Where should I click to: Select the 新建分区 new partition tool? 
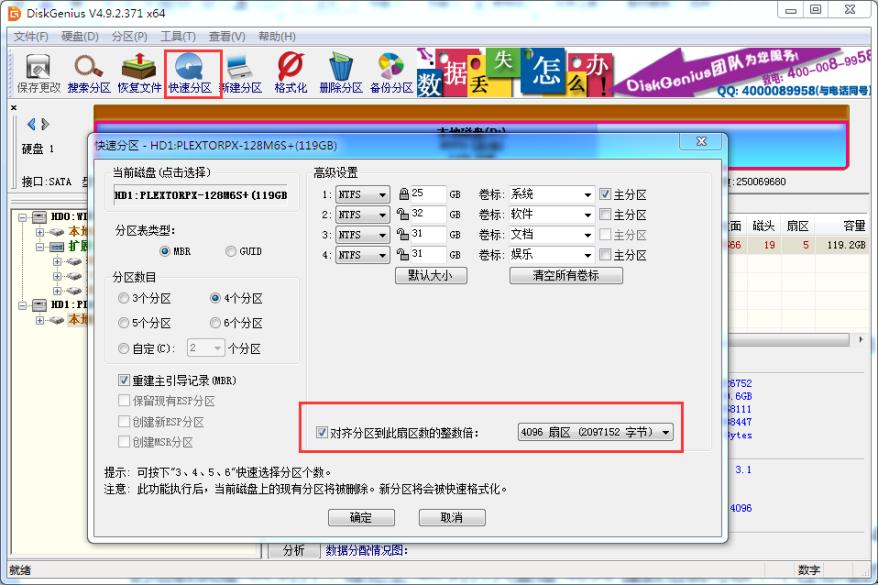[240, 70]
